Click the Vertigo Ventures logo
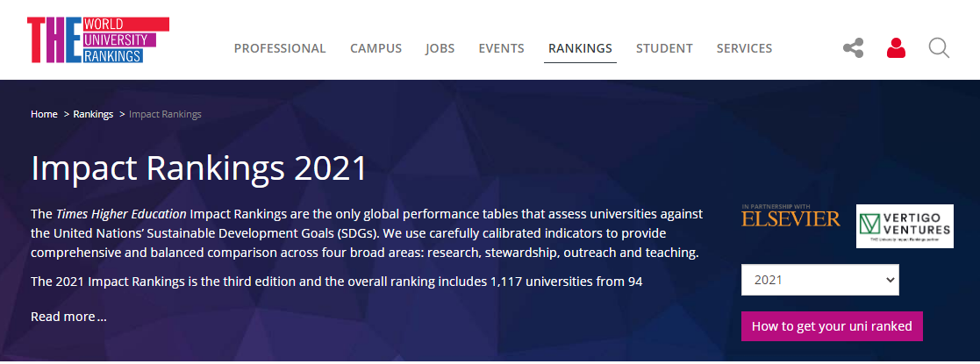The width and height of the screenshot is (980, 364). (905, 226)
